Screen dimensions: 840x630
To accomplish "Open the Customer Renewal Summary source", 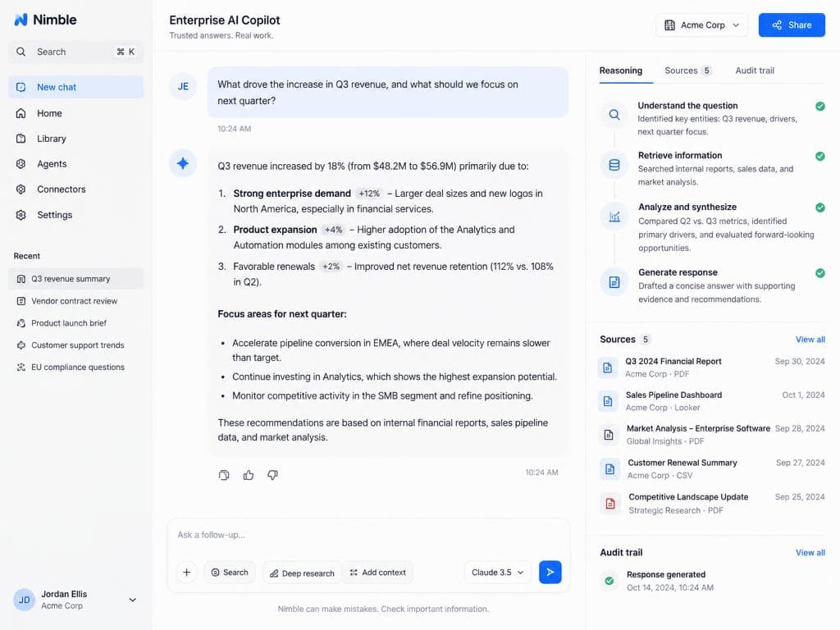I will pyautogui.click(x=711, y=468).
